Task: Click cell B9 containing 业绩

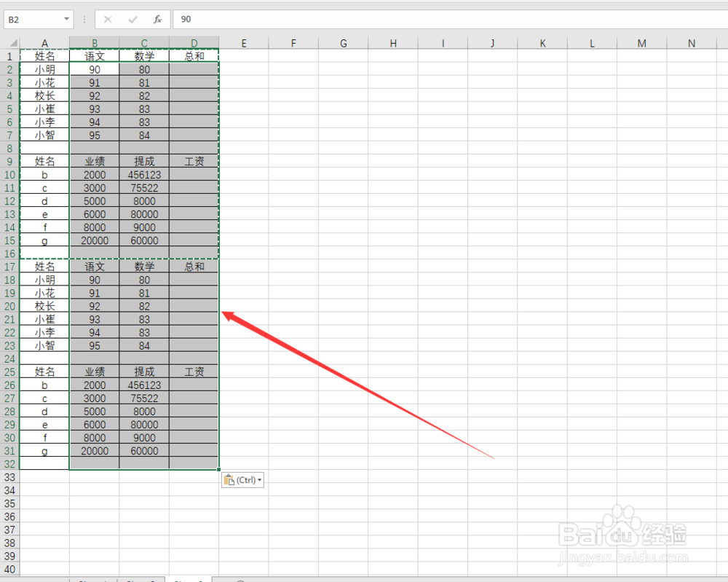Action: (x=94, y=162)
